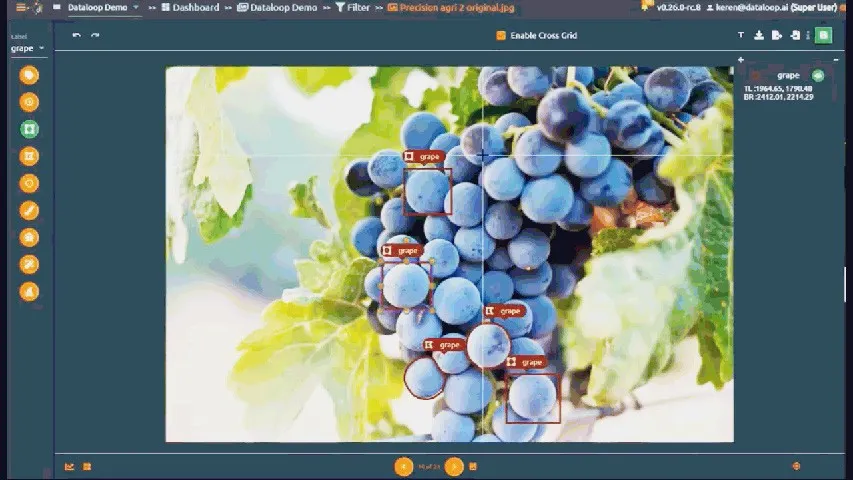This screenshot has width=853, height=480.
Task: Select the active green bounding box tool
Action: point(29,130)
